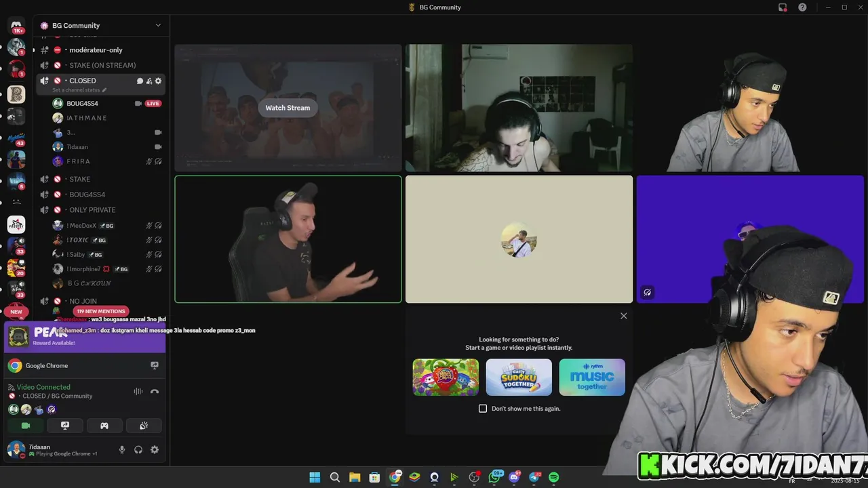
Task: Toggle noise suppression waveform icon
Action: pyautogui.click(x=138, y=391)
